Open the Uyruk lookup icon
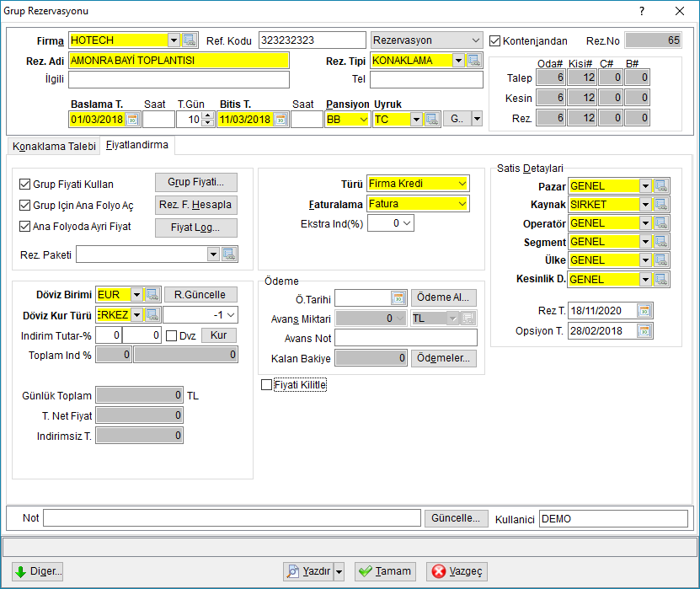Screen dimensions: 700x589 pos(432,119)
